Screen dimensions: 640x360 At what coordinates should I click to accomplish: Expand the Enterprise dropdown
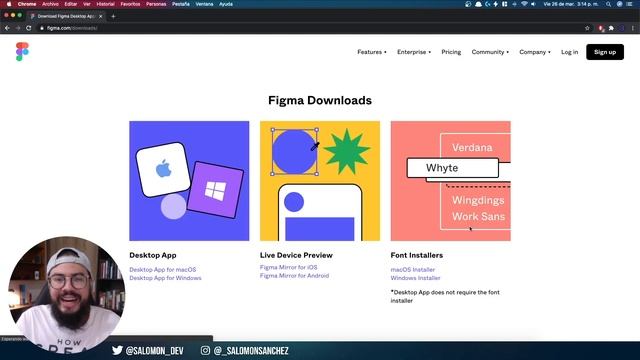(414, 52)
